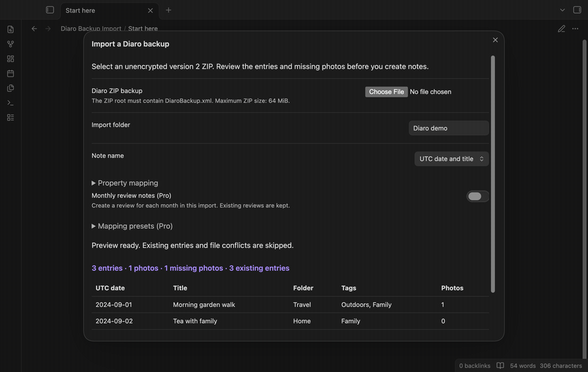Click the Preview ready status message
The height and width of the screenshot is (372, 588).
[x=192, y=245]
